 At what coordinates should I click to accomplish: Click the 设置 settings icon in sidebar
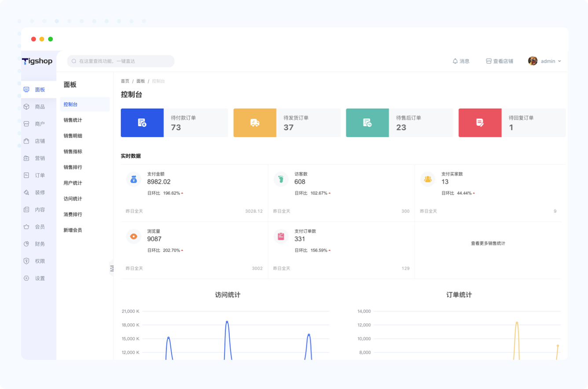coord(26,278)
